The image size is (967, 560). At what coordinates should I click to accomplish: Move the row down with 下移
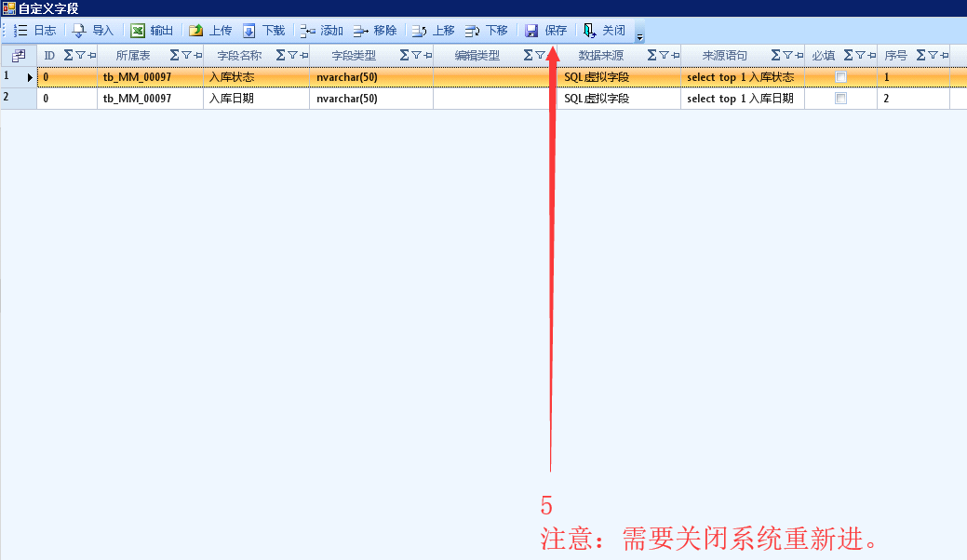[487, 31]
